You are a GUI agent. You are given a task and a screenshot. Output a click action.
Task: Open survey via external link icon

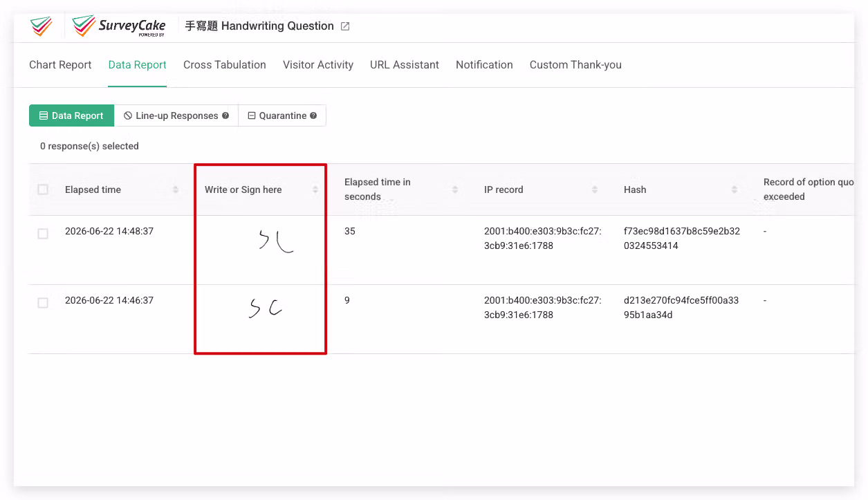pyautogui.click(x=345, y=26)
